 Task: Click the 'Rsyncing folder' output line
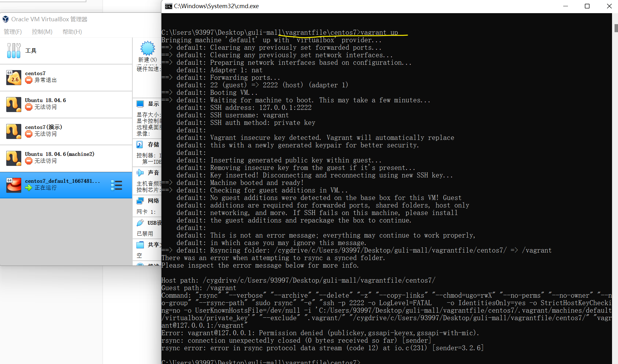[x=357, y=250]
